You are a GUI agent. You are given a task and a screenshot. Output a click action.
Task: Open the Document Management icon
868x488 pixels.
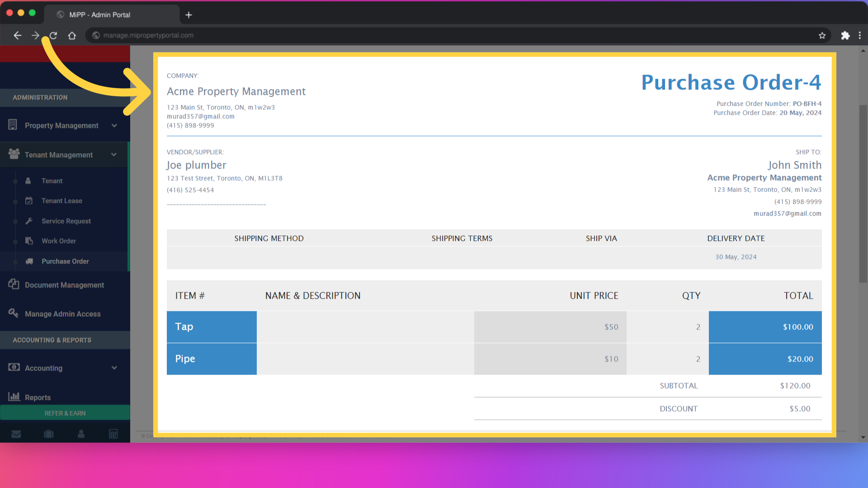13,284
